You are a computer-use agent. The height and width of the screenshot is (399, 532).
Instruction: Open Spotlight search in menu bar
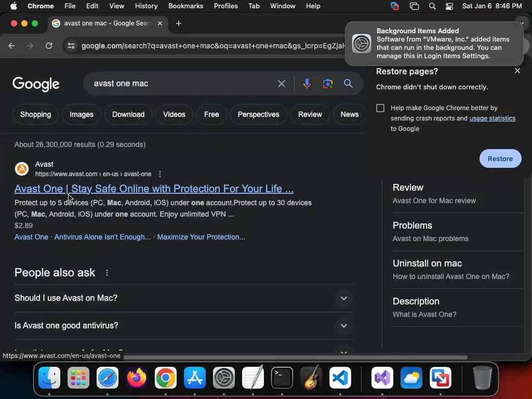(432, 6)
